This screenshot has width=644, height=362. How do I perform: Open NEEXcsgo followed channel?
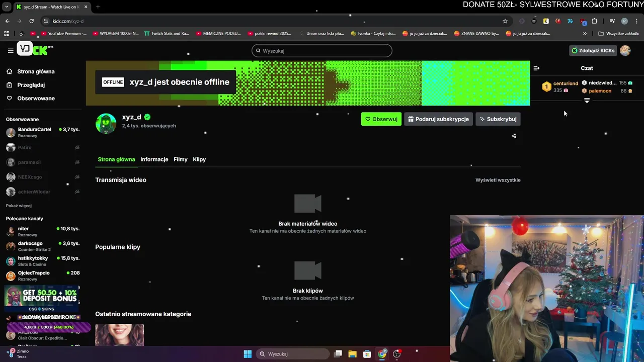(43, 177)
